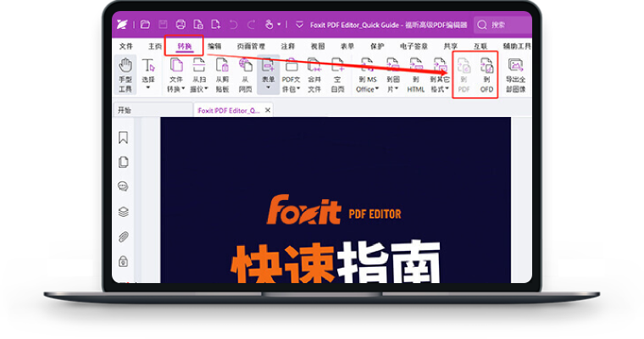Click the 搜索 search field
Image resolution: width=644 pixels, height=339 pixels.
click(x=504, y=25)
